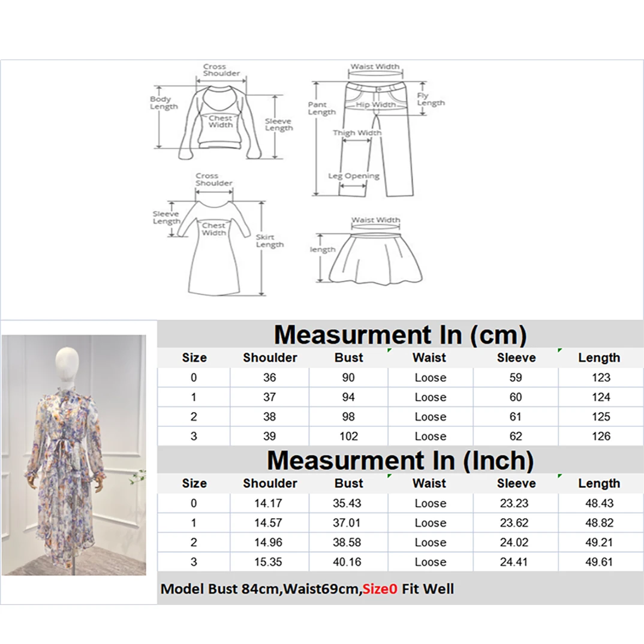Screen dimensions: 644x644
Task: Select length value 49.61
Action: [600, 562]
